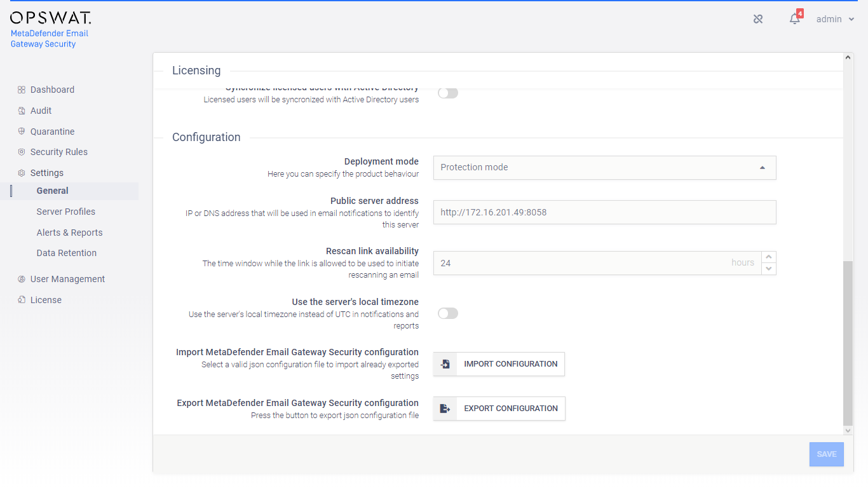Click the Security Rules icon
Viewport: 868px width, 488px height.
coord(22,152)
